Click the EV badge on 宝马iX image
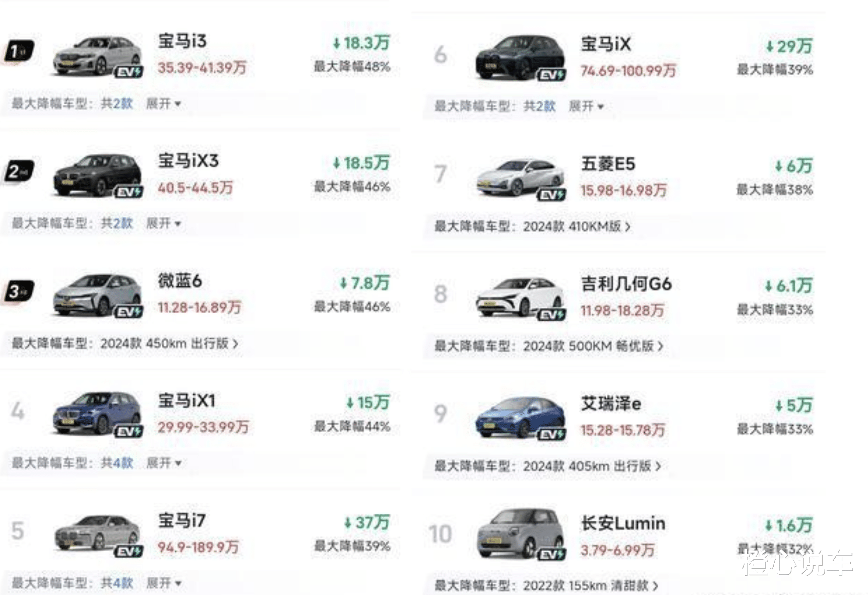This screenshot has height=595, width=868. [x=551, y=75]
